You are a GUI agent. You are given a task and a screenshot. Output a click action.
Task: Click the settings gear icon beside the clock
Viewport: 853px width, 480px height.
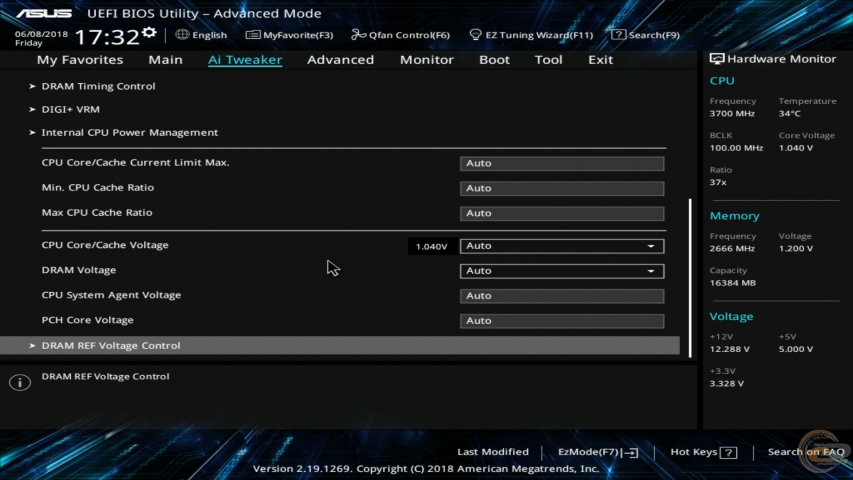click(149, 34)
